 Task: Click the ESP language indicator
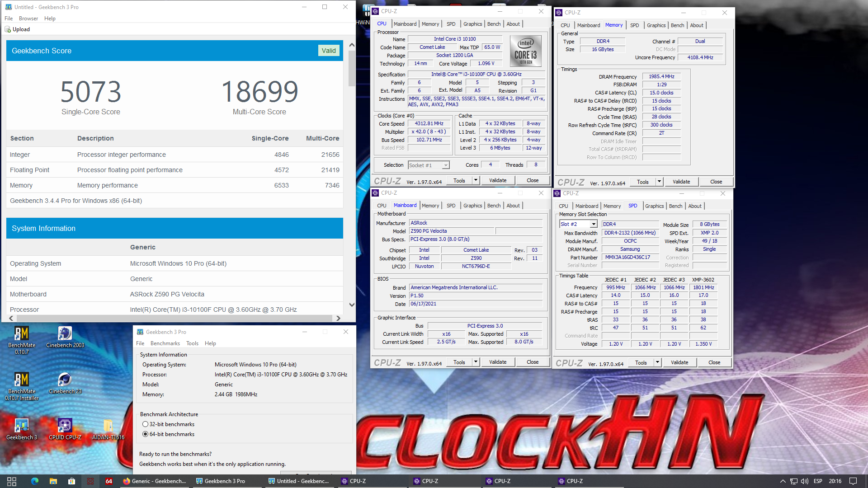click(x=818, y=481)
